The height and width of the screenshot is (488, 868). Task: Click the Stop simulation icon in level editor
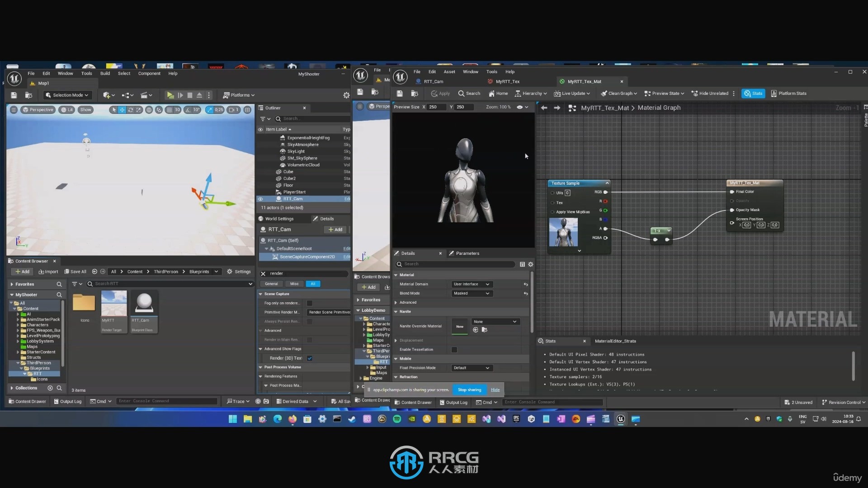point(190,95)
